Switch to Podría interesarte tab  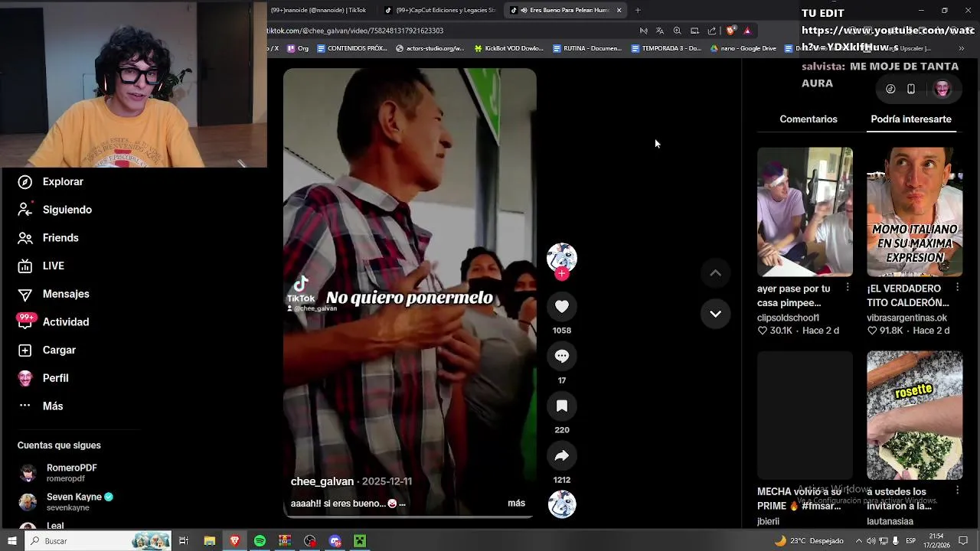click(x=911, y=119)
